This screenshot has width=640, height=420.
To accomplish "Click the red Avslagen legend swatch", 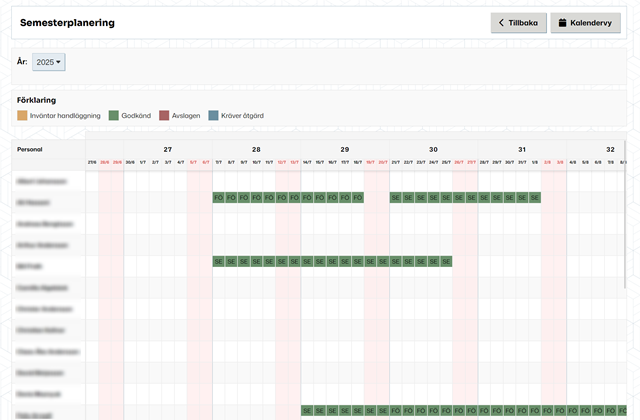I will click(x=164, y=116).
